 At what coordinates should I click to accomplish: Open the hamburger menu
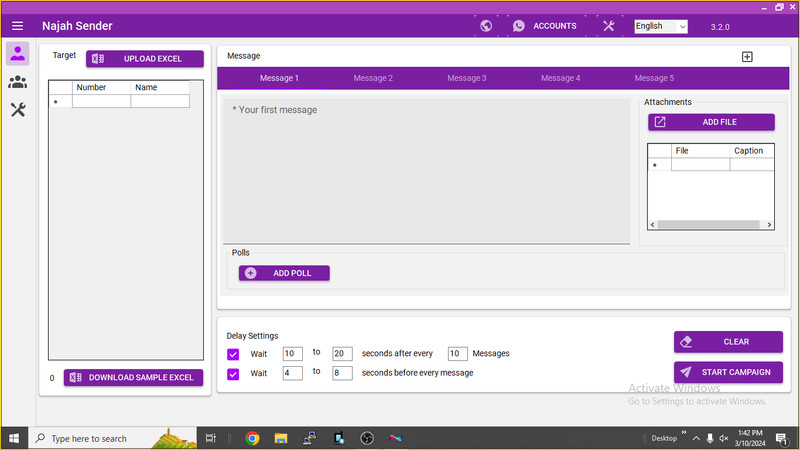tap(17, 26)
